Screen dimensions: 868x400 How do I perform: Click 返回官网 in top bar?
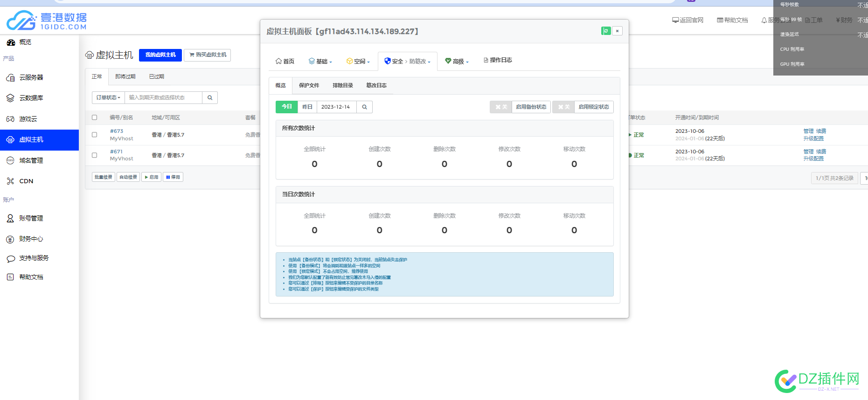(x=687, y=20)
